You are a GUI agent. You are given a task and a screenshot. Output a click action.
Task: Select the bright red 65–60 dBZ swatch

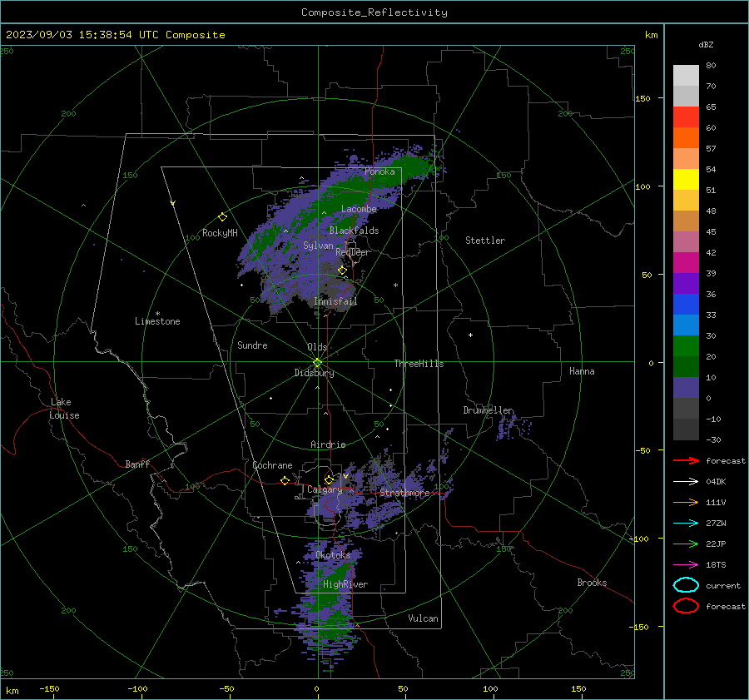tap(686, 117)
